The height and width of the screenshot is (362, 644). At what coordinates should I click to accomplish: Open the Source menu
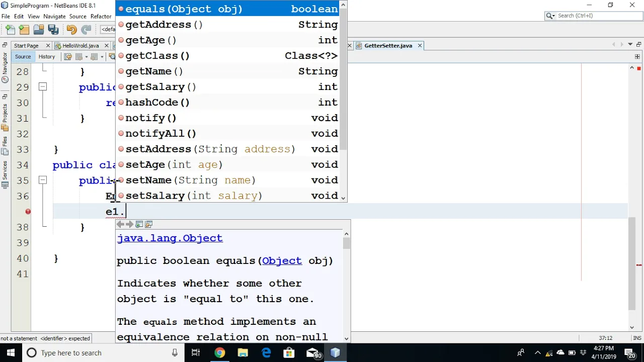(x=78, y=16)
